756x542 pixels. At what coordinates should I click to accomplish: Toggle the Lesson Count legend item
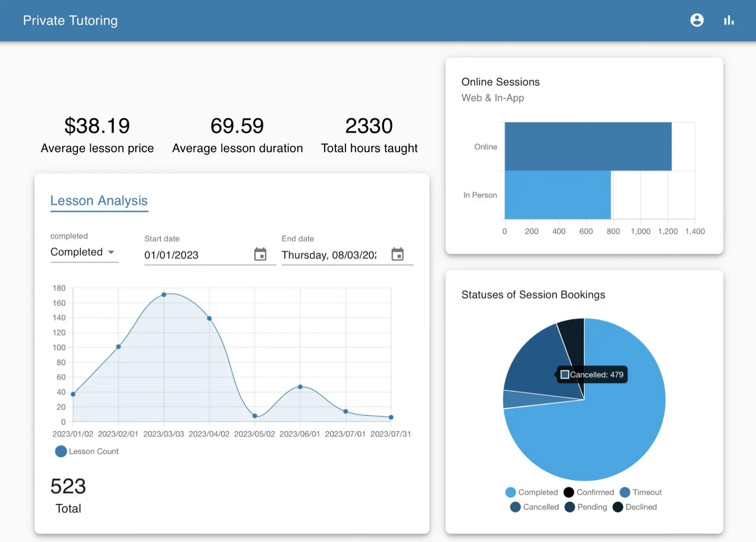point(87,451)
